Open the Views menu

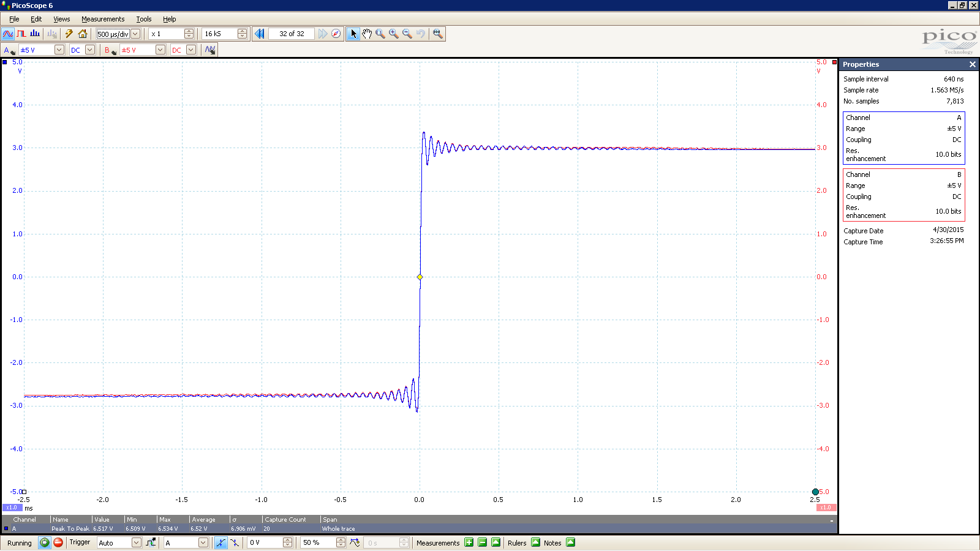[61, 19]
